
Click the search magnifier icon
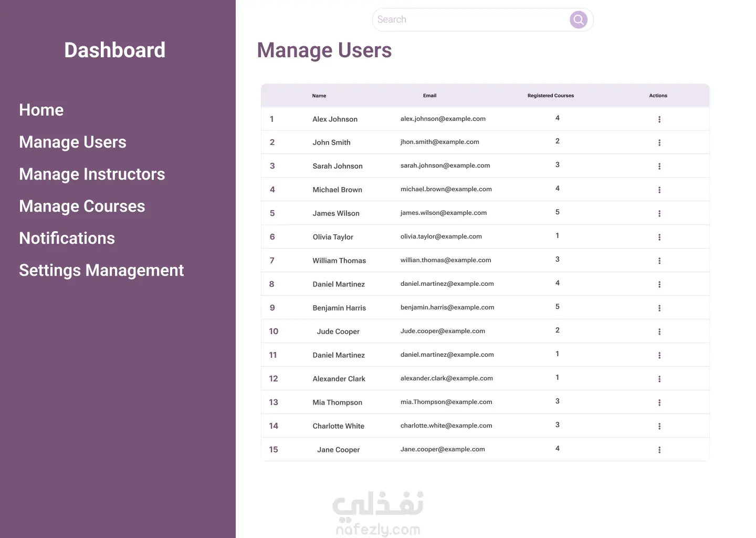pyautogui.click(x=578, y=20)
